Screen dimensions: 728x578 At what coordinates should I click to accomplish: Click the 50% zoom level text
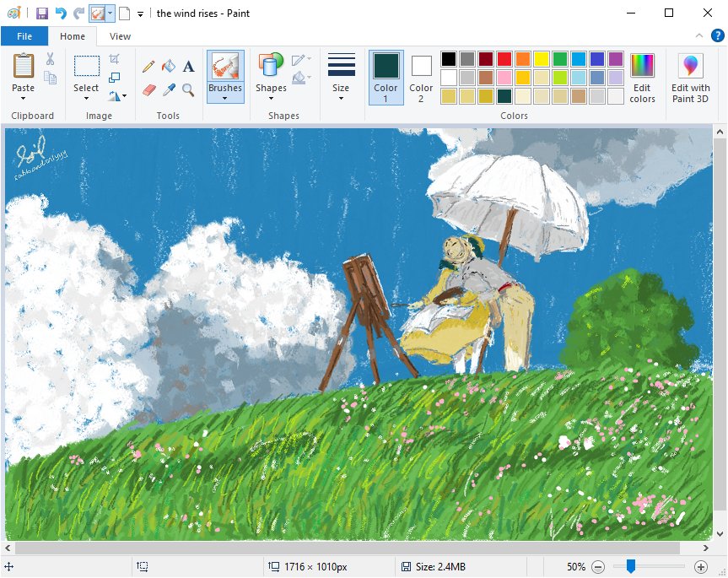coord(576,567)
